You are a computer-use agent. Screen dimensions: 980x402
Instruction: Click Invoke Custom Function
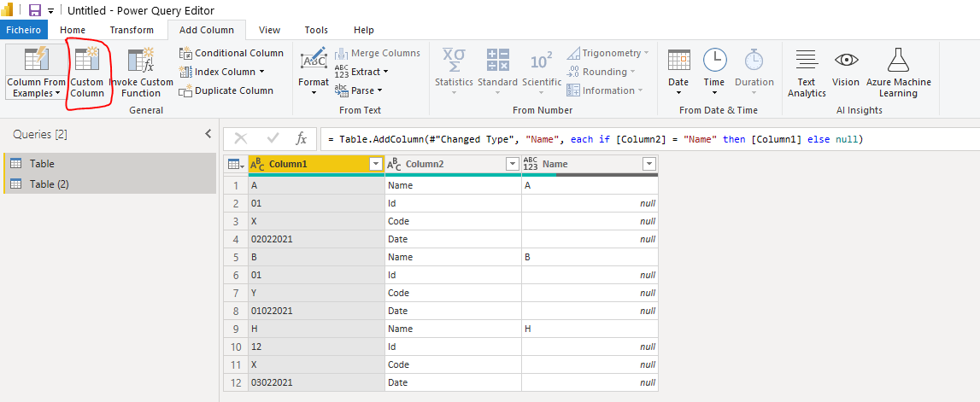[x=141, y=72]
